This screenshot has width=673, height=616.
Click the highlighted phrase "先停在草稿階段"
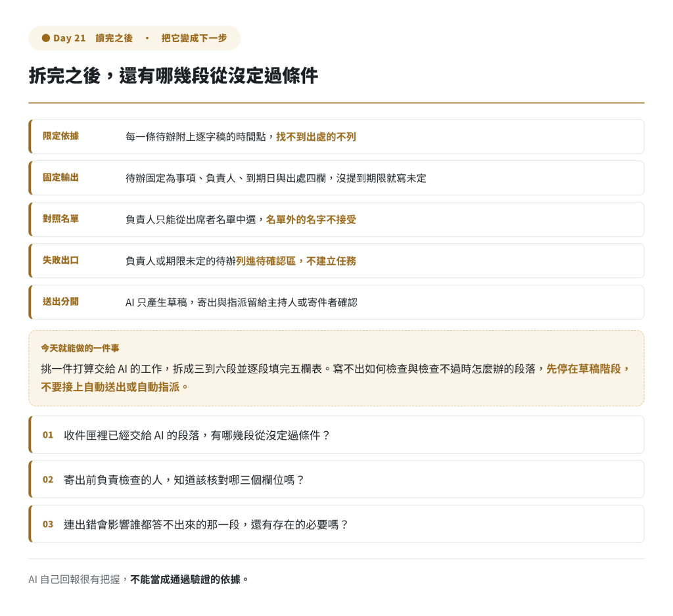[584, 369]
